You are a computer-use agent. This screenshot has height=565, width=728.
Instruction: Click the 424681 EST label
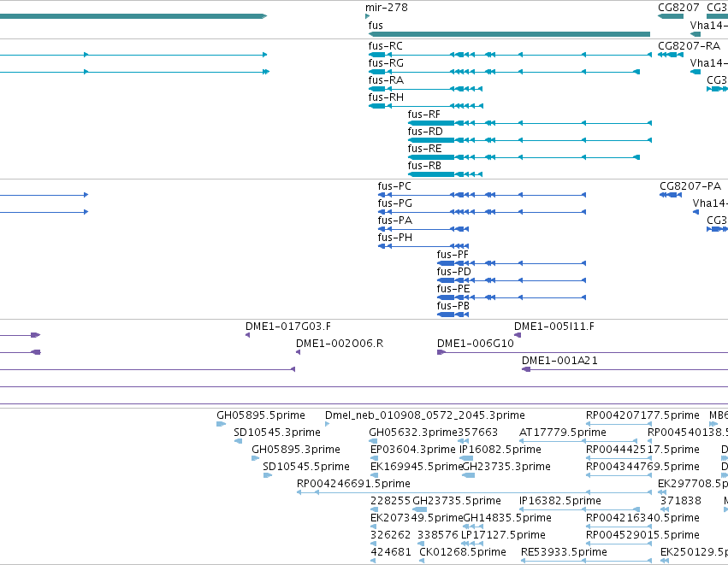390,552
